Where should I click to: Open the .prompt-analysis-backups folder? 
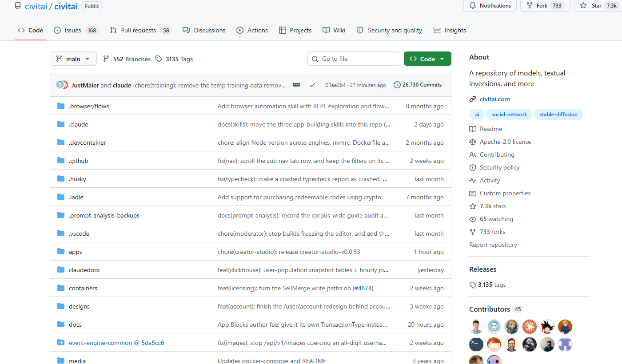[x=104, y=215]
